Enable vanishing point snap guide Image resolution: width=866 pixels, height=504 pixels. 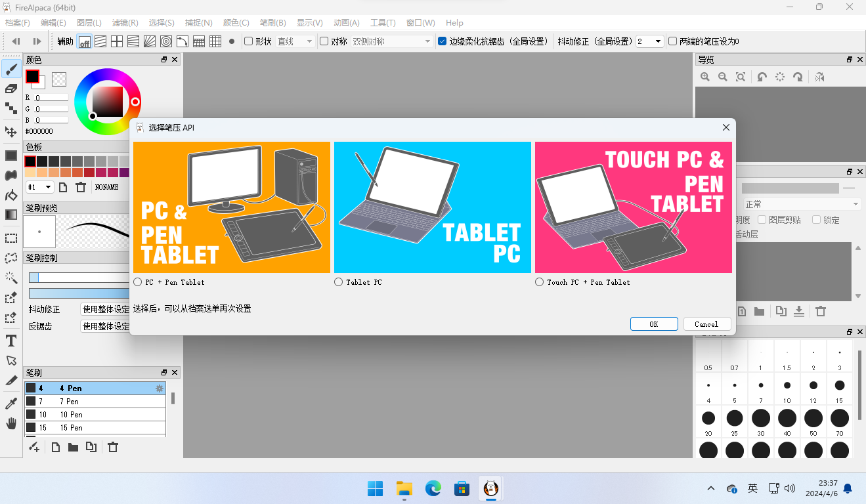133,41
